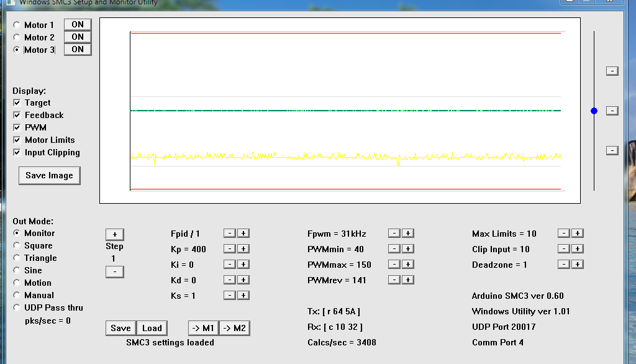
Task: Select UDP Pass thru mode
Action: pos(17,307)
